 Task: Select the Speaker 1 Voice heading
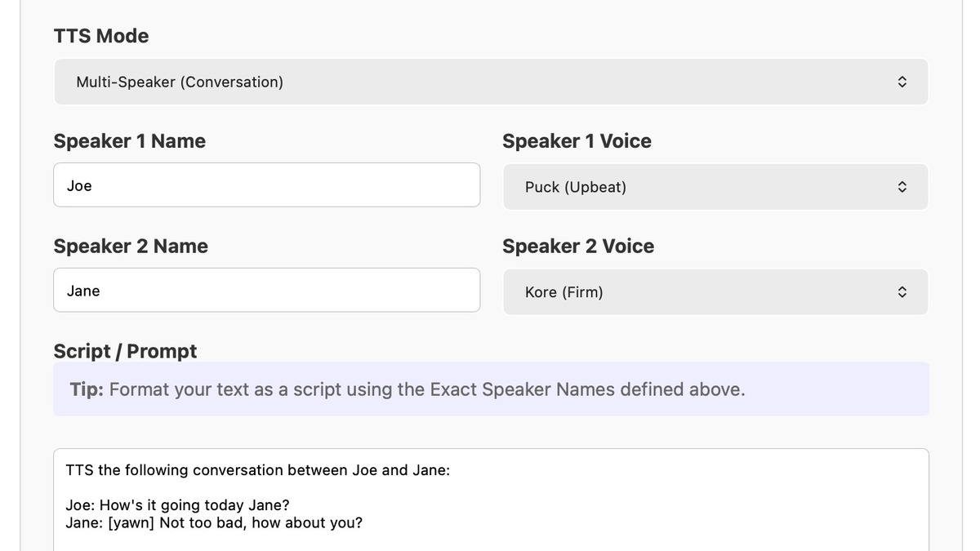pyautogui.click(x=577, y=141)
